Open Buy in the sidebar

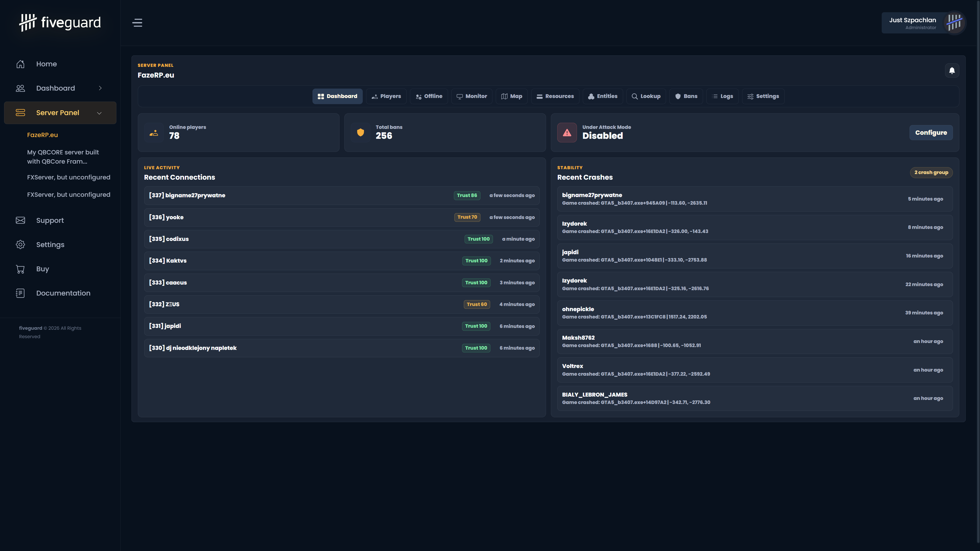click(x=60, y=269)
